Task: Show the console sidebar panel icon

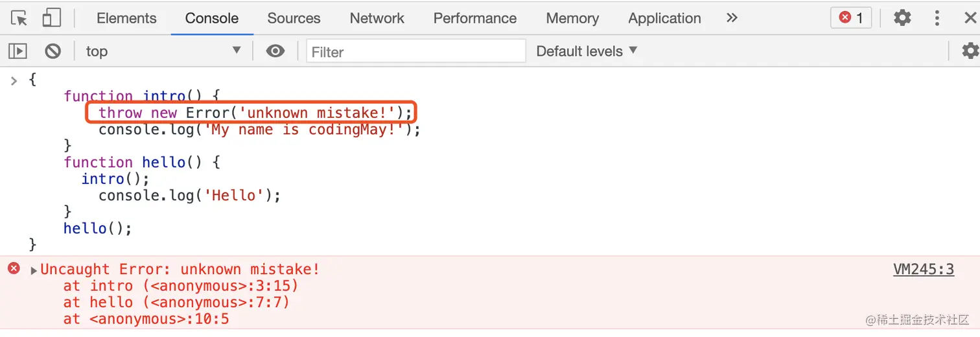Action: [17, 51]
